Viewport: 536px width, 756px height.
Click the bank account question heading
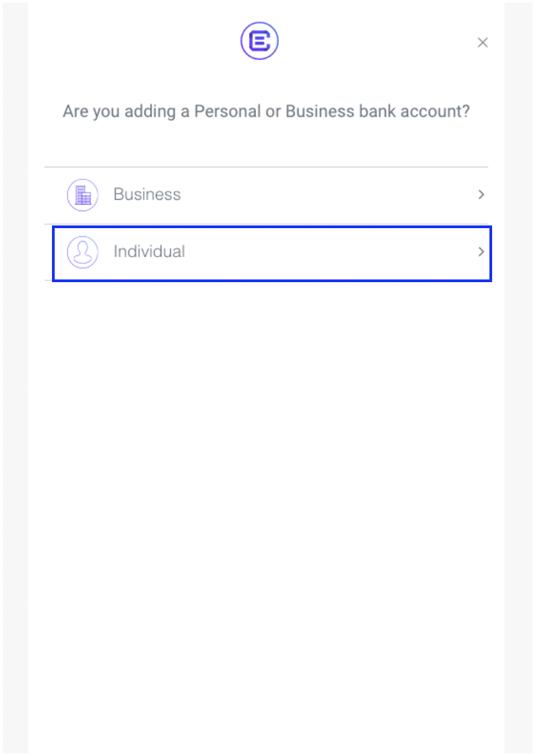click(x=266, y=111)
